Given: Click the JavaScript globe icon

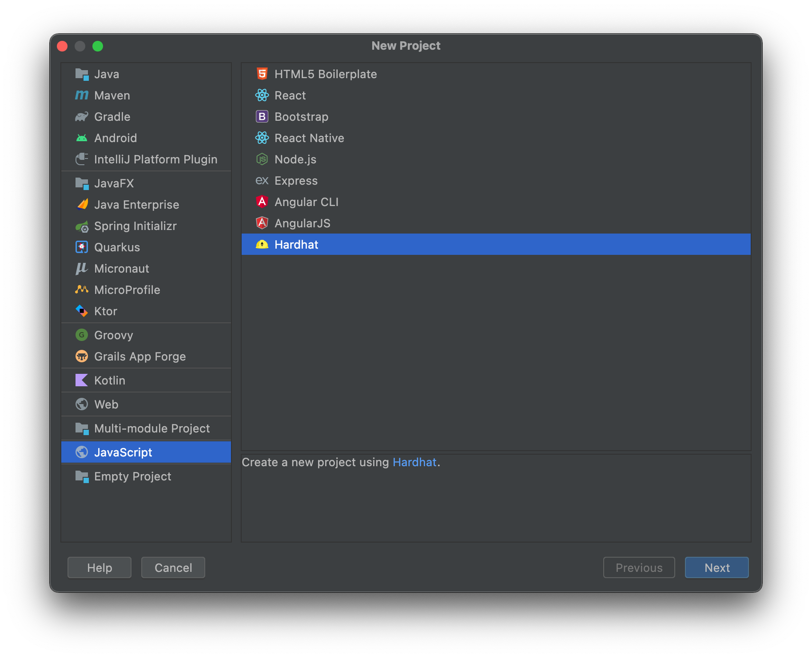Looking at the screenshot, I should 82,452.
